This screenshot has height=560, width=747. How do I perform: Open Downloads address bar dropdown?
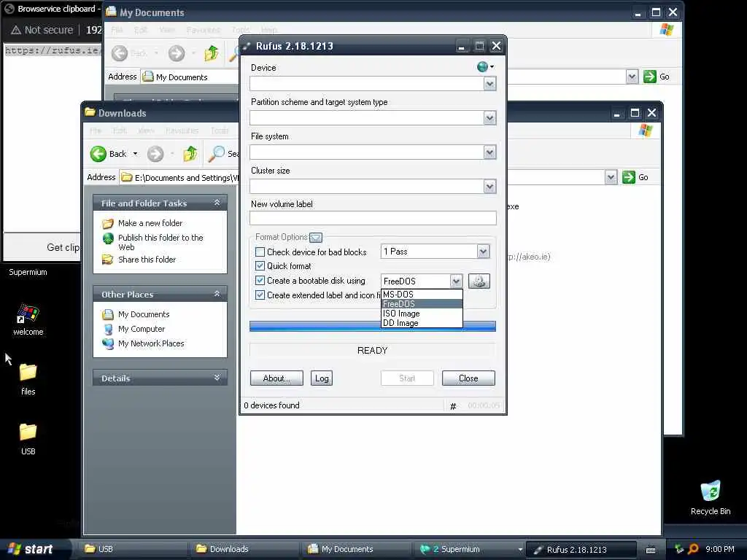coord(611,177)
